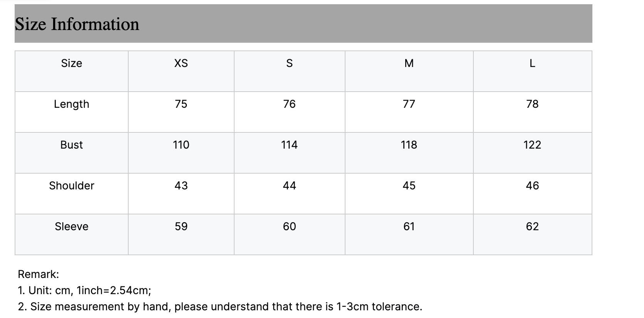The width and height of the screenshot is (644, 318).
Task: Click the Length row label
Action: [72, 104]
